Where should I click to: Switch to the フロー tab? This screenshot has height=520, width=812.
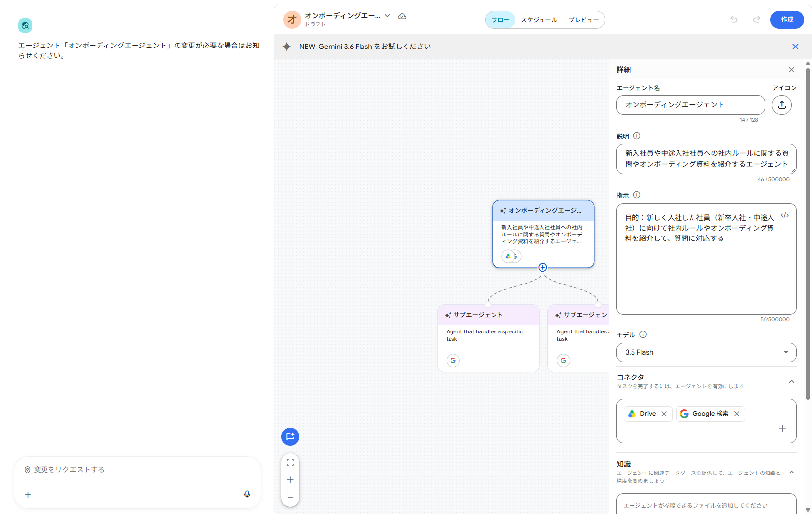click(500, 20)
